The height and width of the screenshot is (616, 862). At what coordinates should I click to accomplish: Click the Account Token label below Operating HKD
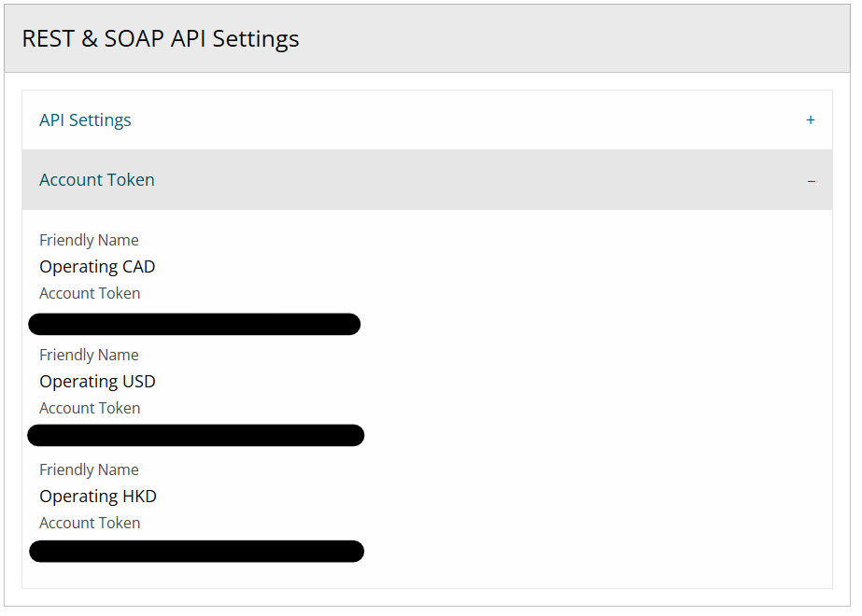click(90, 524)
